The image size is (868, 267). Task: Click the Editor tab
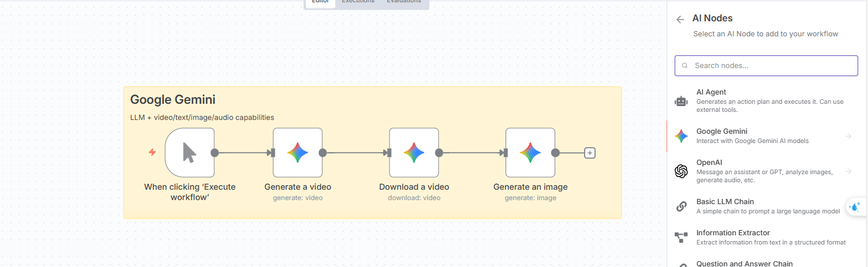320,2
